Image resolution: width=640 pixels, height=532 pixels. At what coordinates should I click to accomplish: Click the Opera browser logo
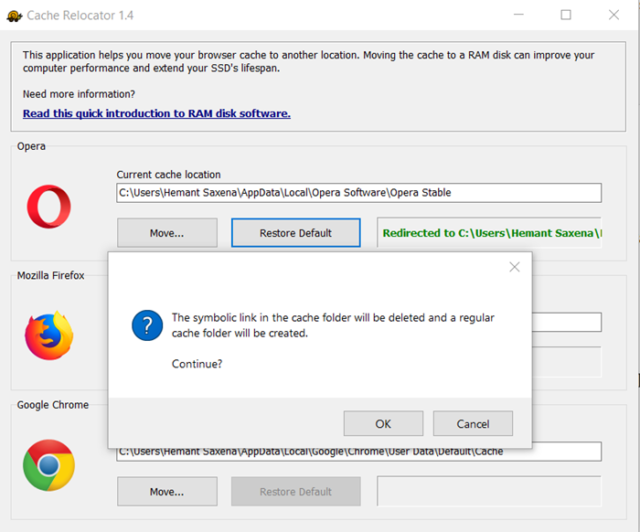tap(48, 208)
